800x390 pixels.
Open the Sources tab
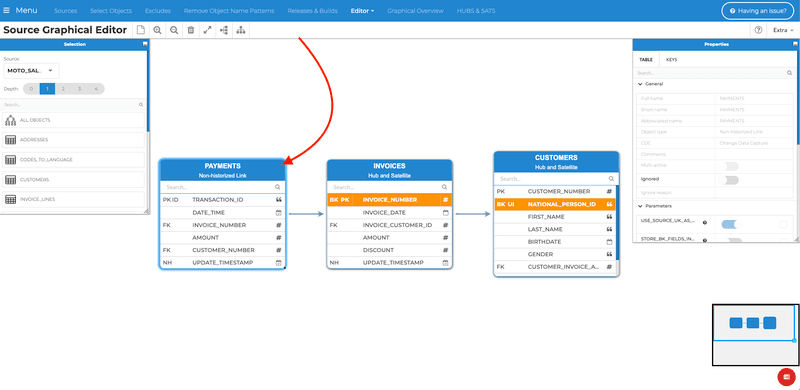(x=65, y=11)
